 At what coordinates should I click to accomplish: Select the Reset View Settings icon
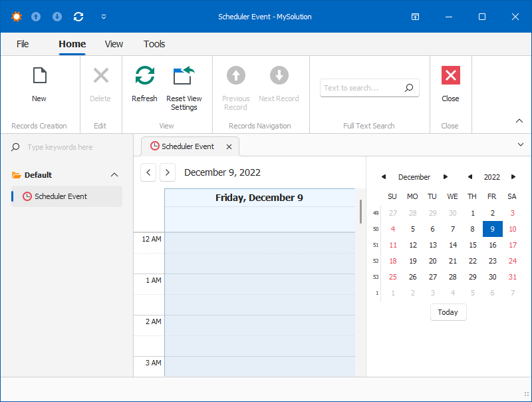[184, 75]
